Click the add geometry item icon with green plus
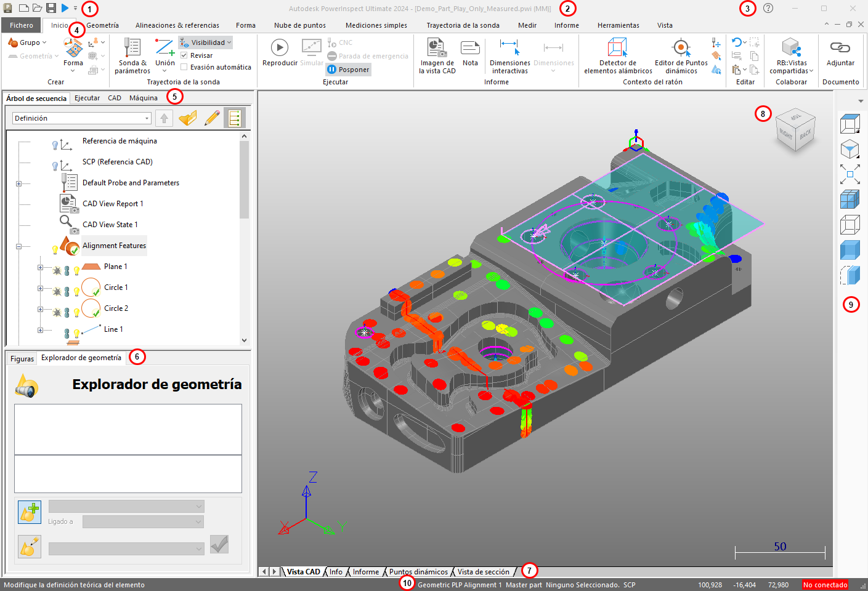The width and height of the screenshot is (868, 591). pyautogui.click(x=30, y=512)
